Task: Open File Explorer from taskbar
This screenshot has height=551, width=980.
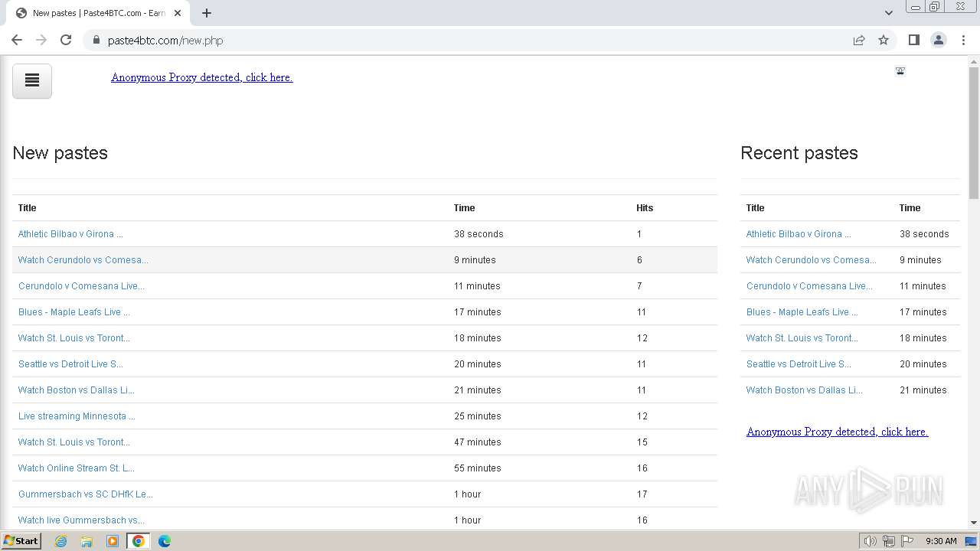Action: click(86, 541)
